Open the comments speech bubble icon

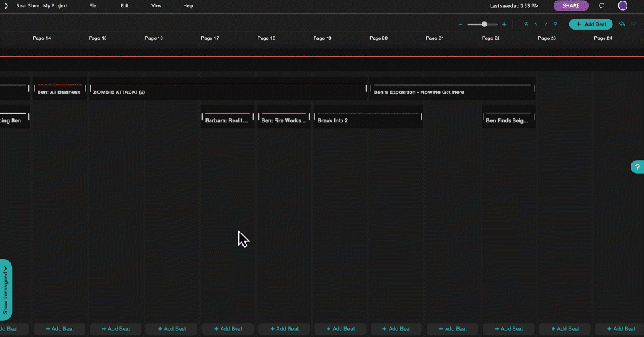[x=602, y=6]
